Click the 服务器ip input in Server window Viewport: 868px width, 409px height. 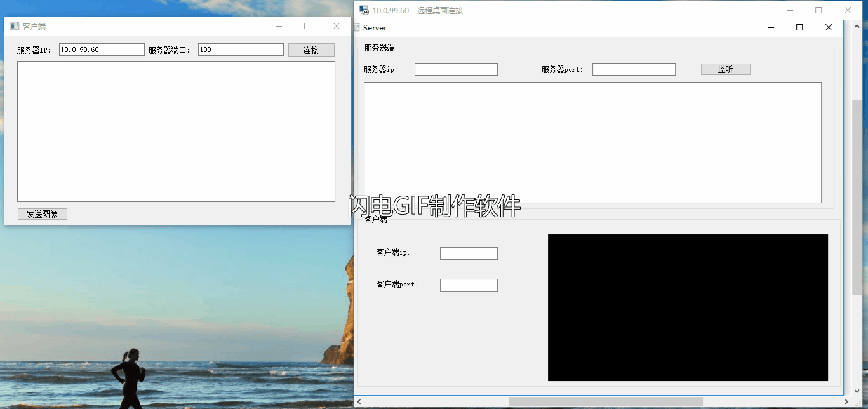[456, 69]
